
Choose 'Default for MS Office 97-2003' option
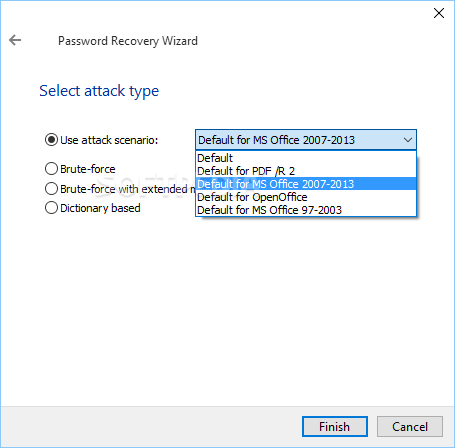306,210
